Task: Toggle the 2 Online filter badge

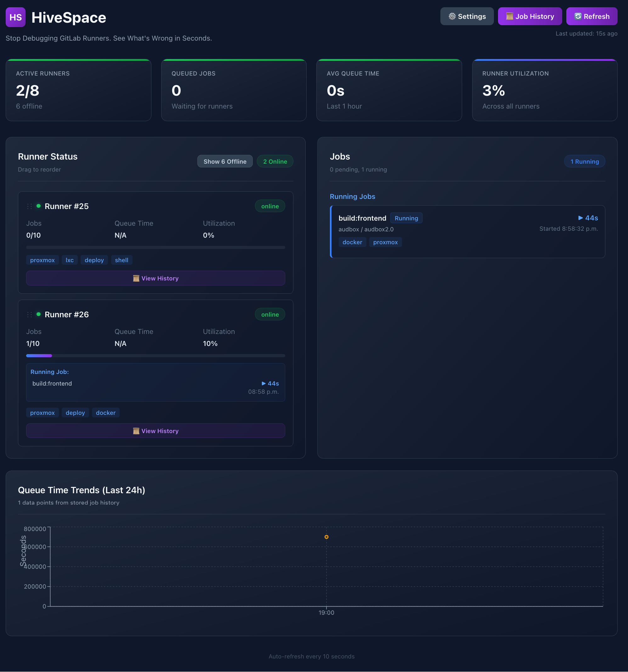Action: point(275,161)
